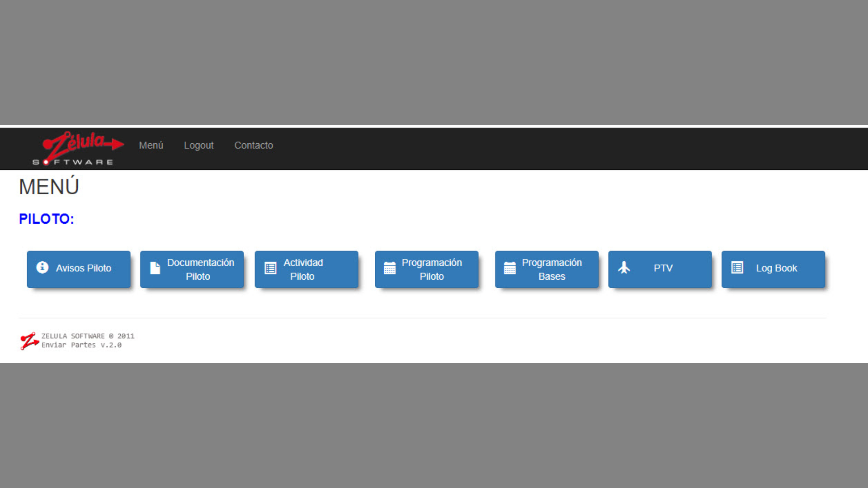Click the MENÚ page heading

pos(49,187)
